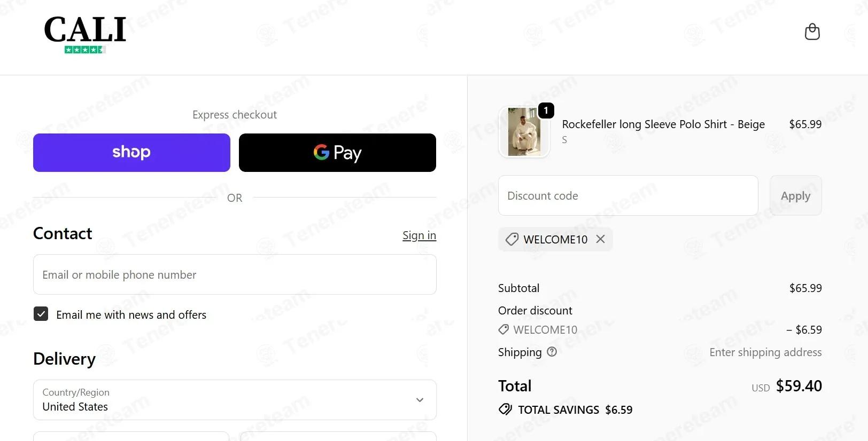Viewport: 868px width, 441px height.
Task: Click the shipping help question mark icon
Action: point(552,352)
